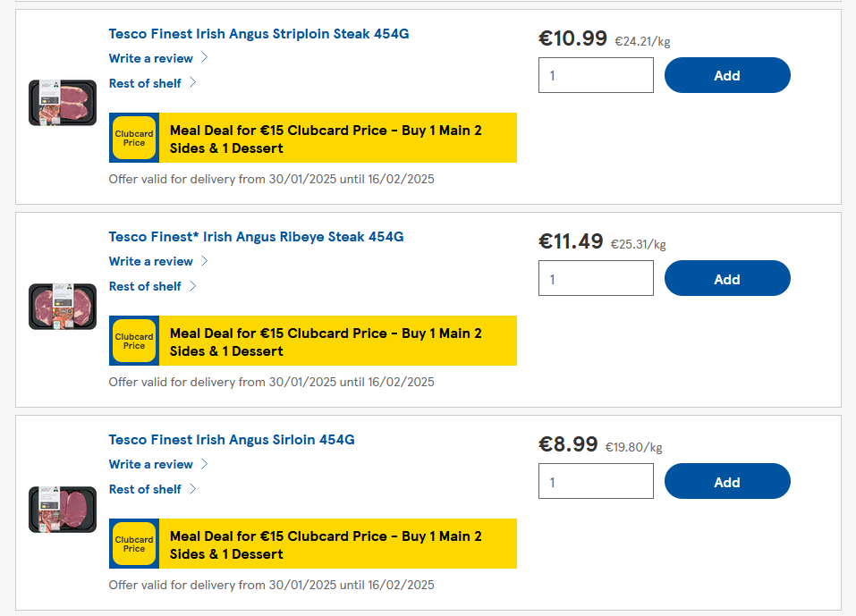Open Meal Deal offer text on Ribeye Steak
Viewport: 856px width, 616px height.
pos(326,342)
